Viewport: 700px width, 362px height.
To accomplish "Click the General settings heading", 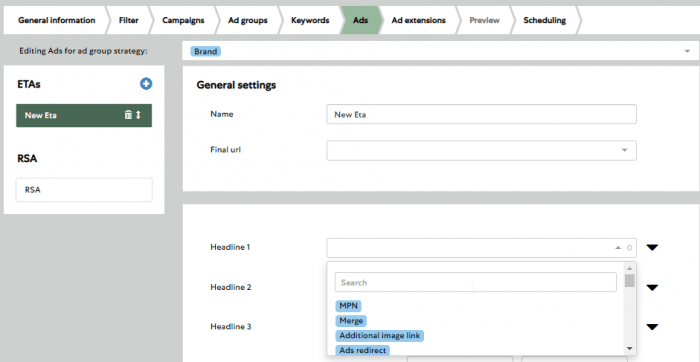I will pyautogui.click(x=236, y=85).
